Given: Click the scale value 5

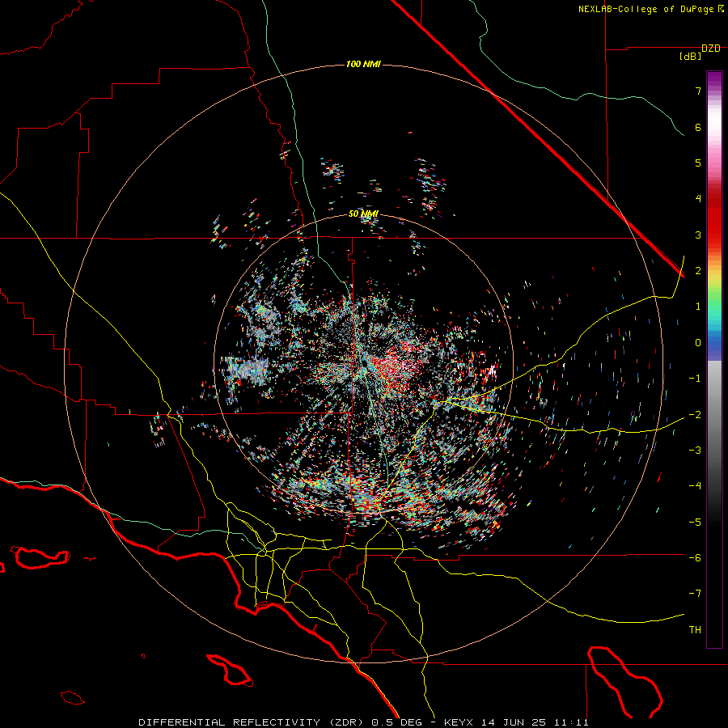Looking at the screenshot, I should coord(698,163).
